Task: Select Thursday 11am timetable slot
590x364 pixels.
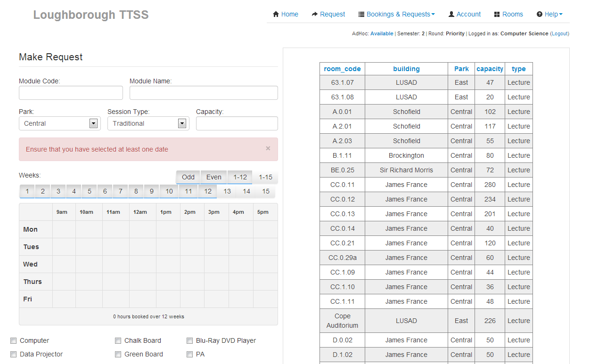Action: point(116,282)
